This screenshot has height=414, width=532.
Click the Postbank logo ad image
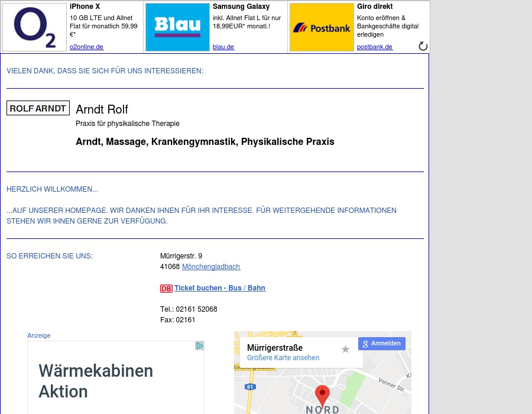click(x=321, y=27)
